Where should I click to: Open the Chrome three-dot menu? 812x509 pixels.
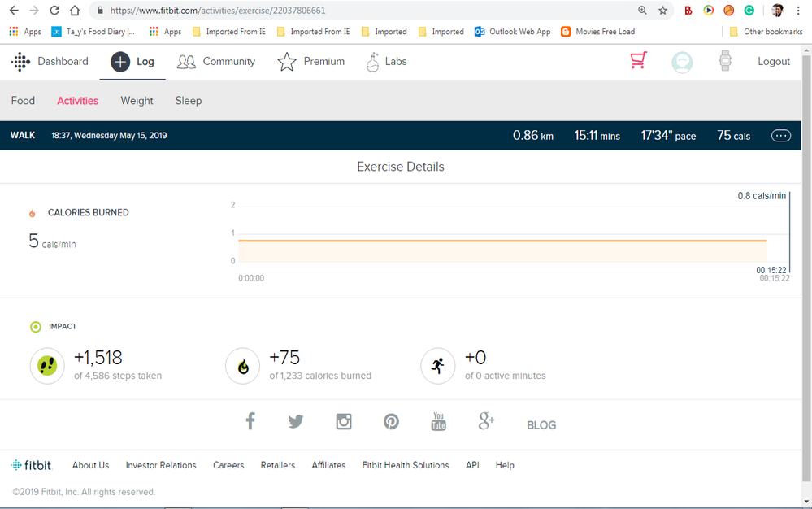click(798, 11)
